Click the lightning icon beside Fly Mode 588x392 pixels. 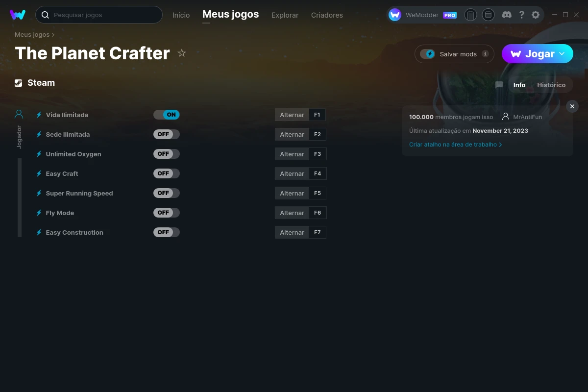point(39,213)
